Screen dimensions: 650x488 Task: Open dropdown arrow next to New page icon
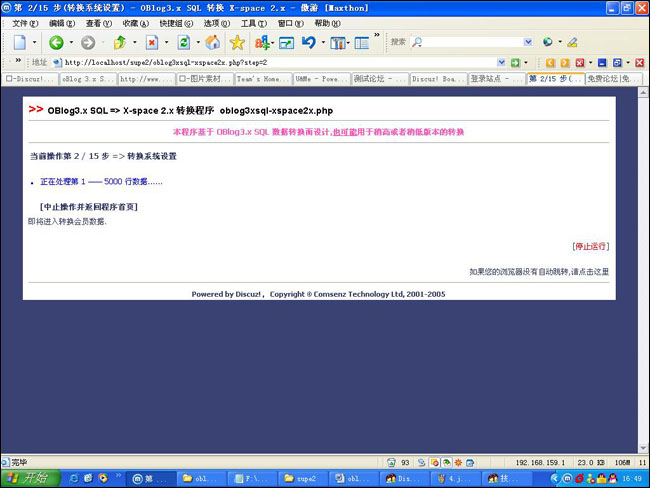tap(34, 42)
